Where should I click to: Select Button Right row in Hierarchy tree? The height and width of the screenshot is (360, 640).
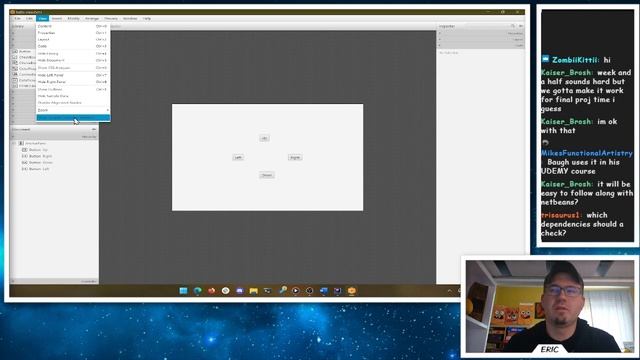coord(54,156)
